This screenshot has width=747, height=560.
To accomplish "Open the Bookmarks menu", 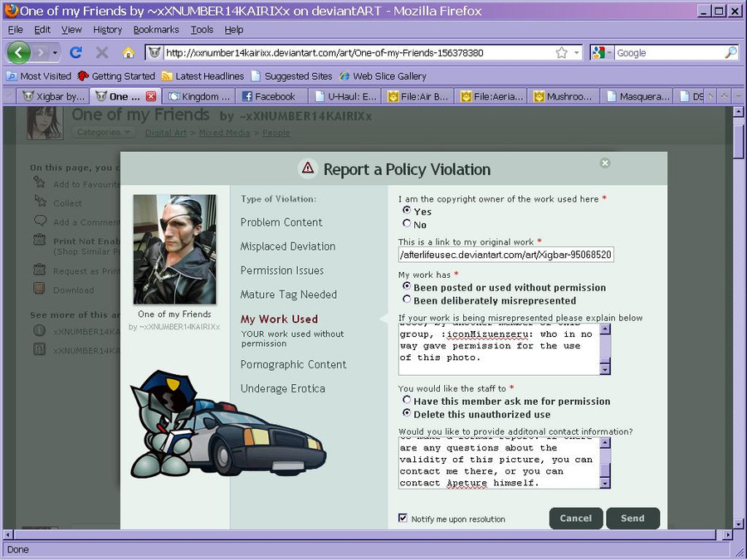I will click(156, 30).
